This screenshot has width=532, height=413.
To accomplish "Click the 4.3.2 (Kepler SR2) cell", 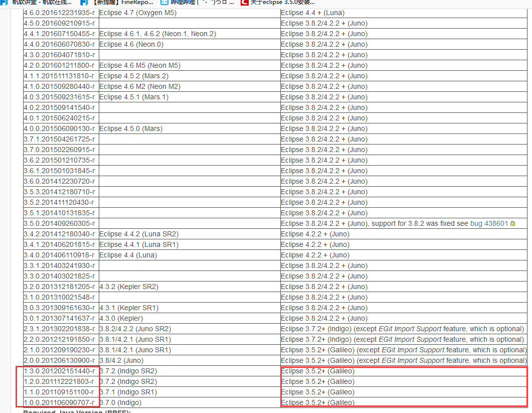I will pyautogui.click(x=190, y=287).
